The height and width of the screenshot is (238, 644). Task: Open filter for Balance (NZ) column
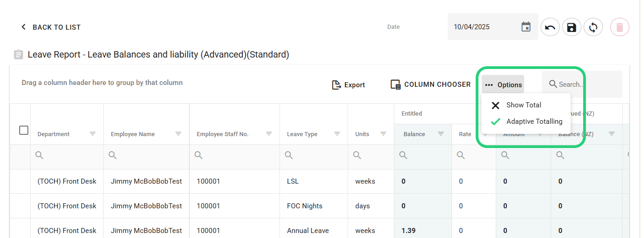tap(612, 134)
